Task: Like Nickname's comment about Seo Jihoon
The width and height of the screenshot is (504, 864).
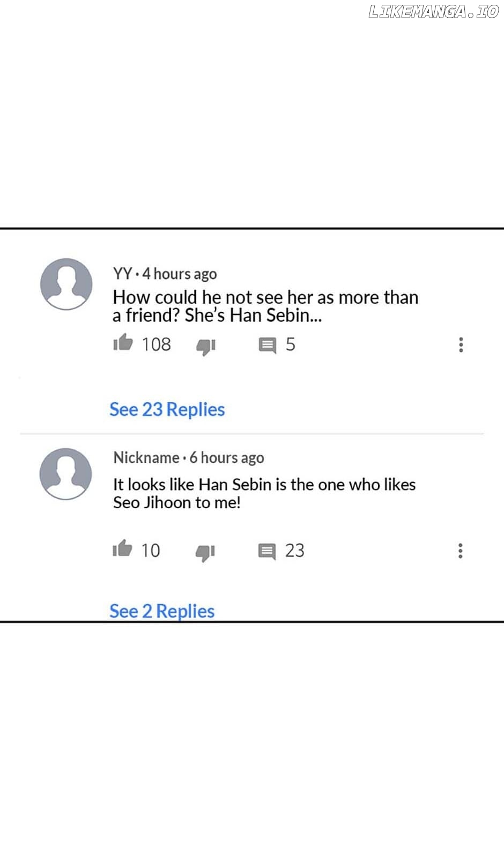Action: coord(122,548)
